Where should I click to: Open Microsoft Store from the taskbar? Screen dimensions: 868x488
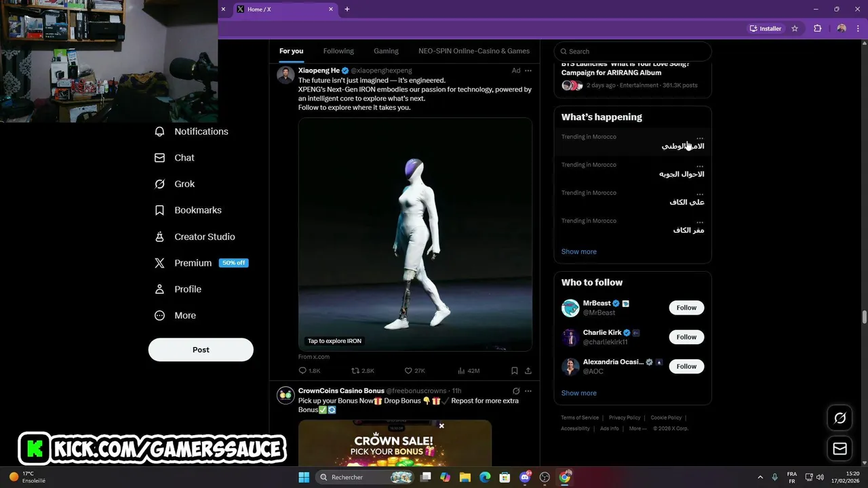coord(505,477)
